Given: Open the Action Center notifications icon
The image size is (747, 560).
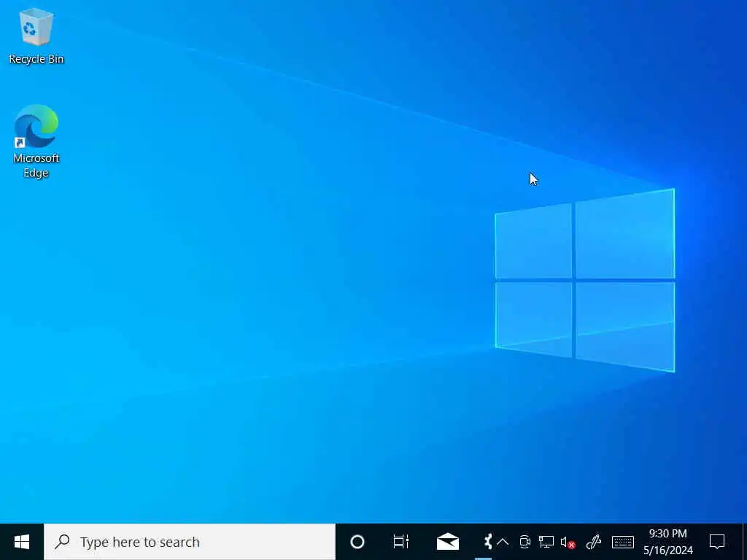Looking at the screenshot, I should point(717,542).
